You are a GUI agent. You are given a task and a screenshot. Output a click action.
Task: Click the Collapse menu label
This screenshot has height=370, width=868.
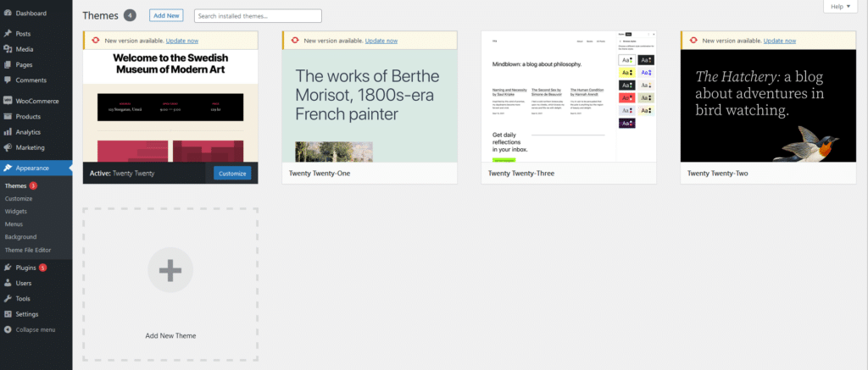click(36, 329)
